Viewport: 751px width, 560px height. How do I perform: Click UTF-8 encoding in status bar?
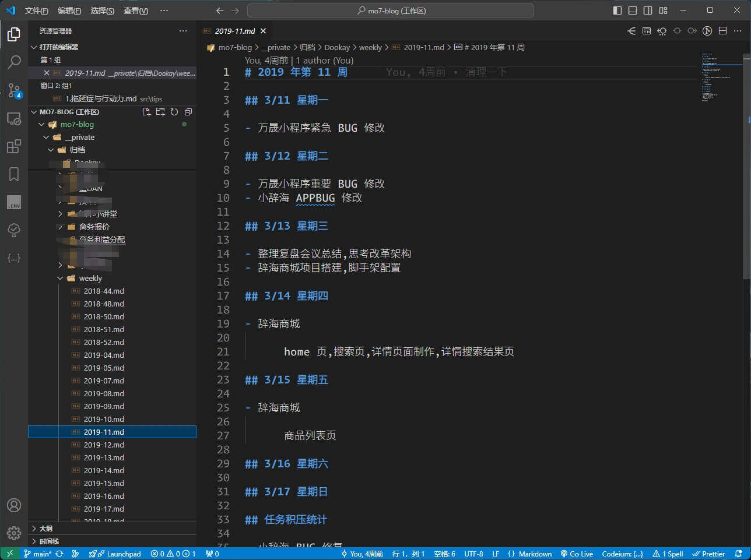pos(473,554)
